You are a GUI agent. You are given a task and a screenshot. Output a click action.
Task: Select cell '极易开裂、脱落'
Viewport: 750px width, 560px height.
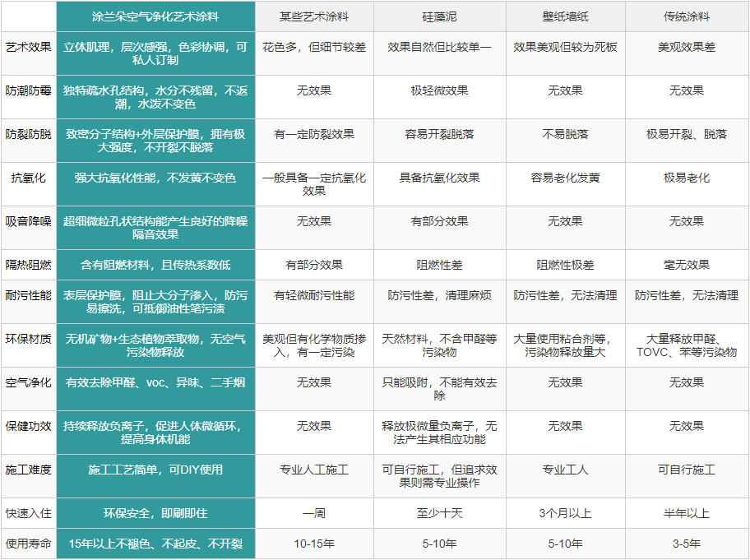click(x=687, y=141)
